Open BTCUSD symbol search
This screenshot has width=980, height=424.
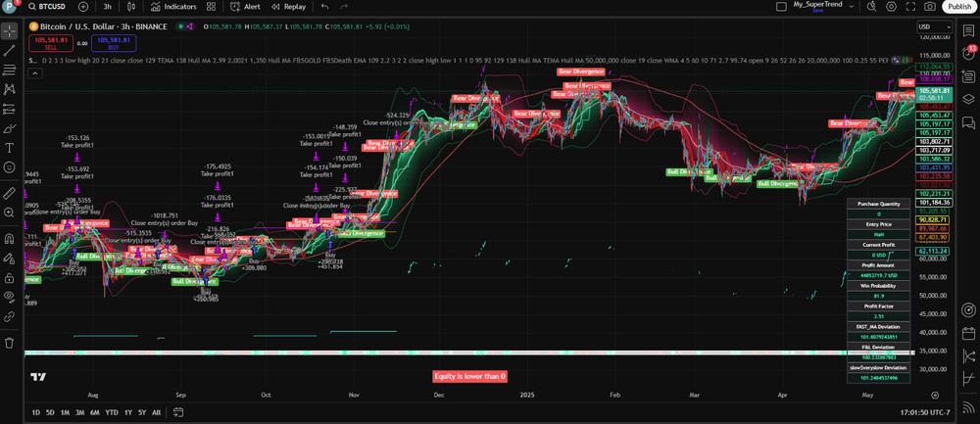click(47, 7)
